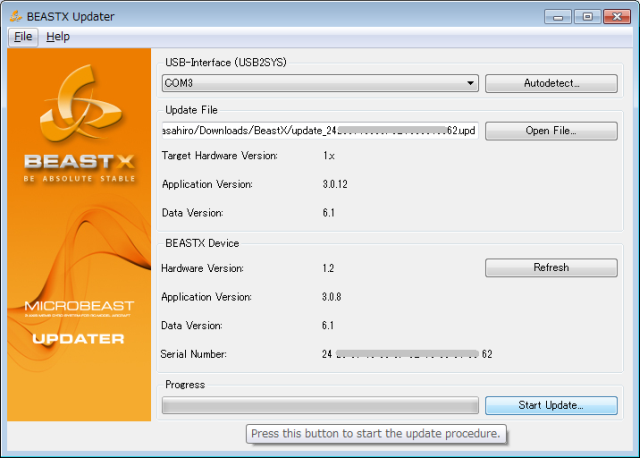The image size is (640, 458).
Task: Expand the COM3 port dropdown
Action: click(x=320, y=84)
